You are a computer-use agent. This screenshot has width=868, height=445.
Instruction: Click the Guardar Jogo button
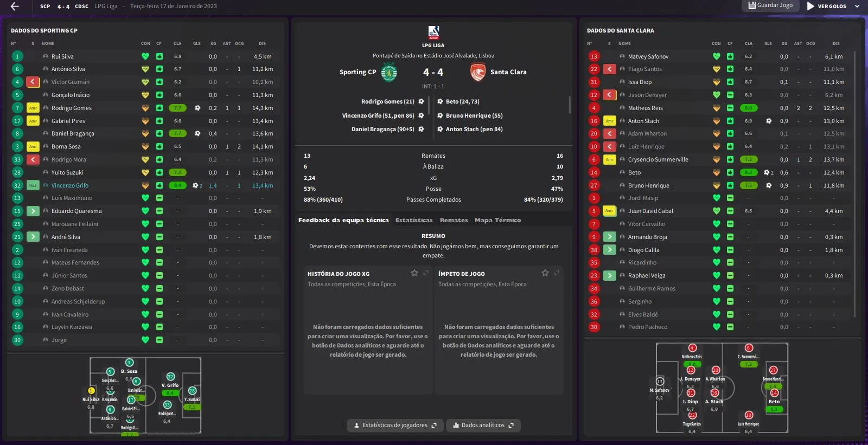coord(770,5)
